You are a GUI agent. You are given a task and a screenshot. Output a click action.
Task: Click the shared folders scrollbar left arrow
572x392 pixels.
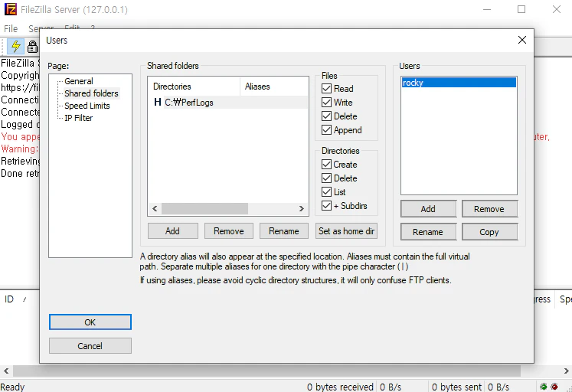click(x=155, y=208)
